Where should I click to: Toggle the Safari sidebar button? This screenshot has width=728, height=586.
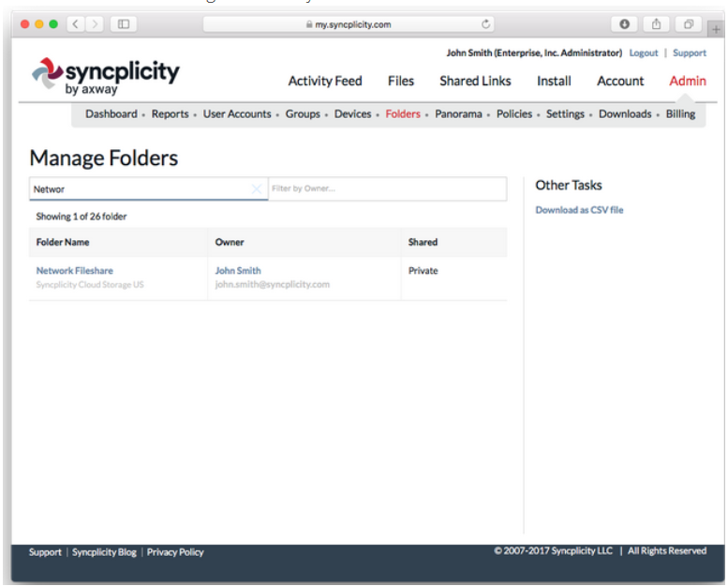(x=124, y=24)
